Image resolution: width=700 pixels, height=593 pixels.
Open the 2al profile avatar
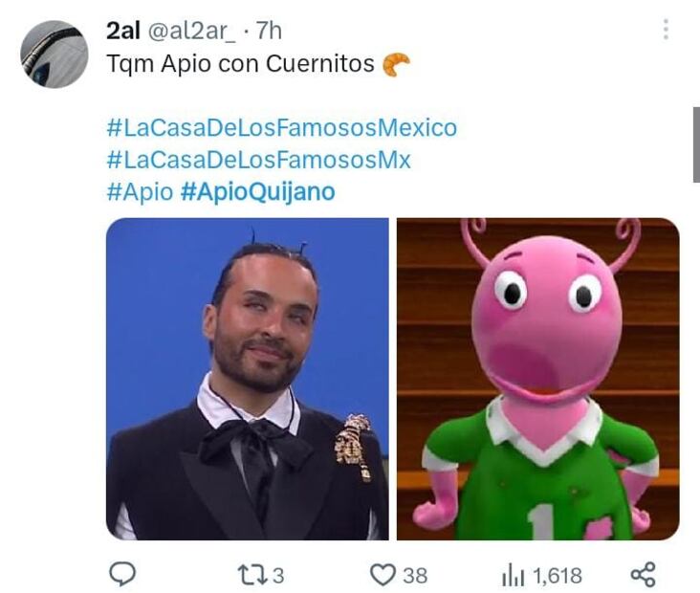point(55,54)
